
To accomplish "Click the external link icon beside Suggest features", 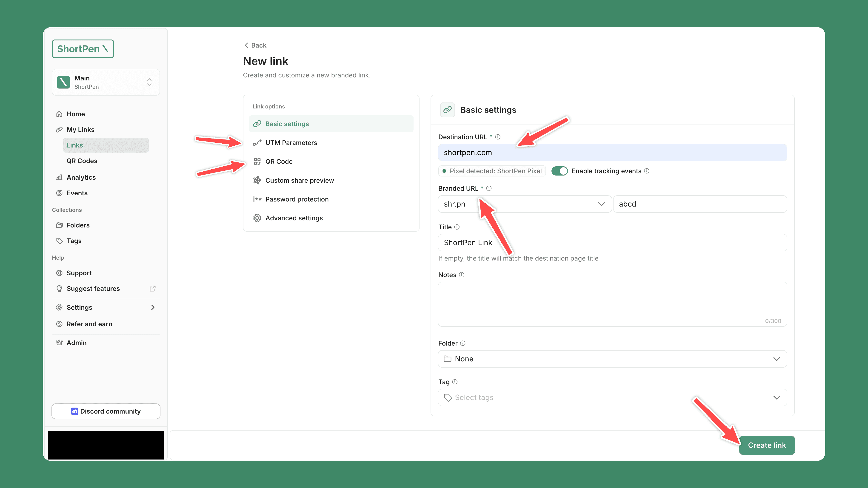I will click(153, 289).
